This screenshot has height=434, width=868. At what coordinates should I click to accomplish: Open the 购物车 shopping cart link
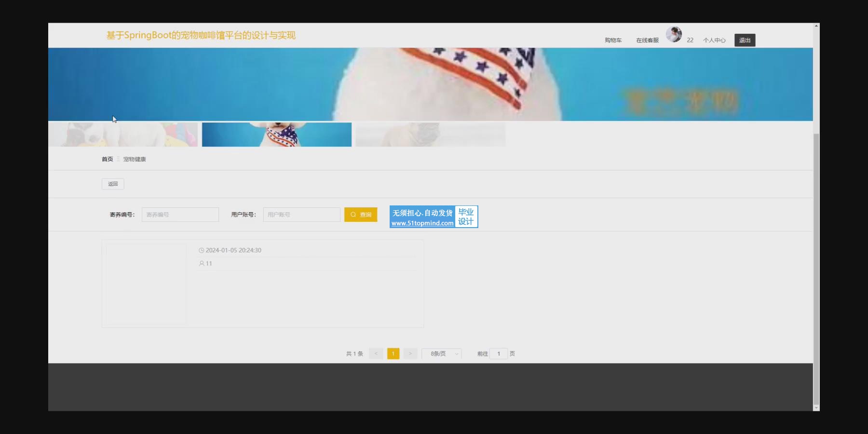point(613,41)
